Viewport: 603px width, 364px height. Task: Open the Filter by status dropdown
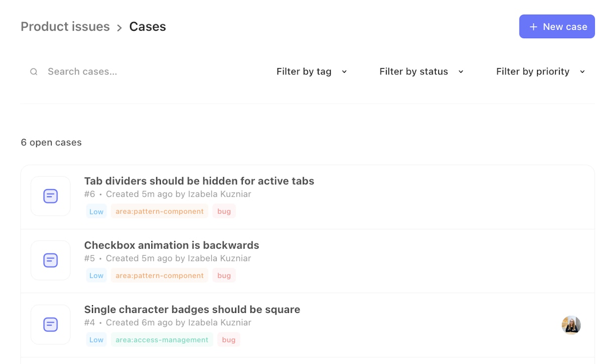tap(421, 72)
